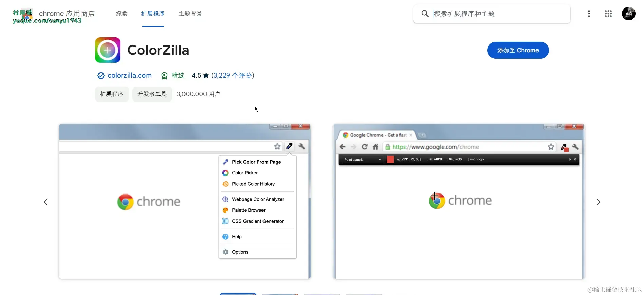Screen dimensions: 644x295
Task: Click the 4.5 star rating text
Action: coord(200,75)
